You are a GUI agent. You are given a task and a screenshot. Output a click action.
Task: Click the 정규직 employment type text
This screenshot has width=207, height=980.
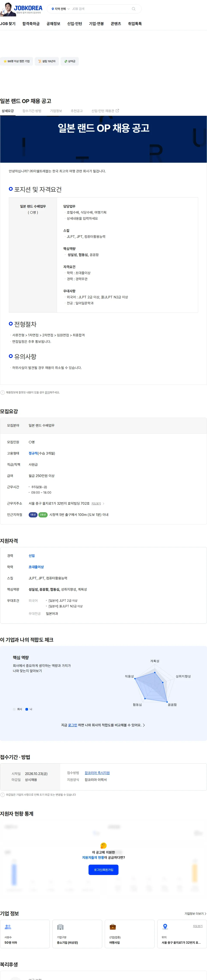[33, 453]
